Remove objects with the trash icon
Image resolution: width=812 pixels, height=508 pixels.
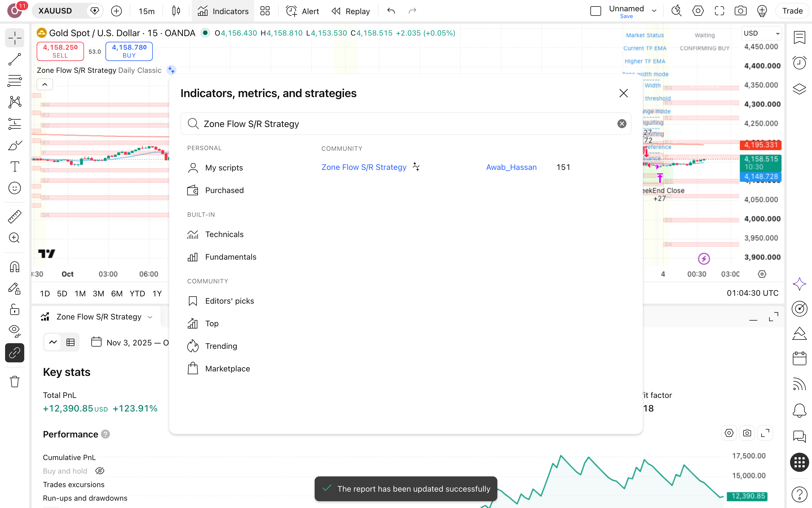coord(14,382)
